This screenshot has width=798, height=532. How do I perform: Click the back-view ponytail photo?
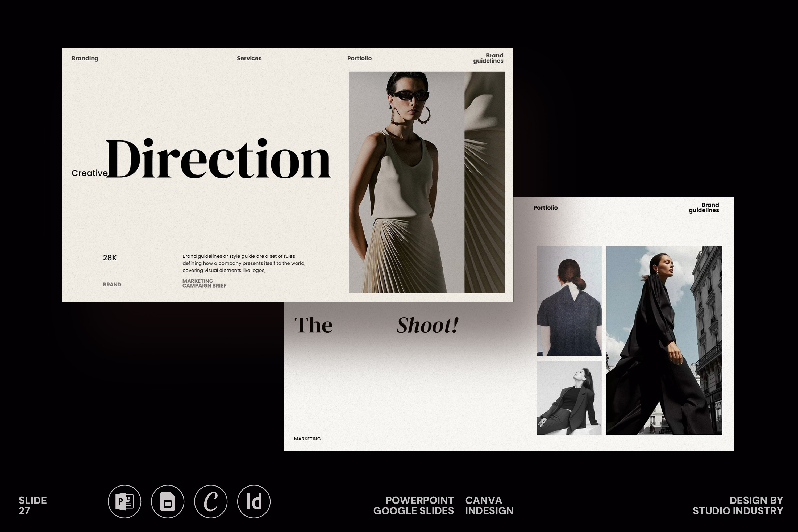click(x=569, y=301)
